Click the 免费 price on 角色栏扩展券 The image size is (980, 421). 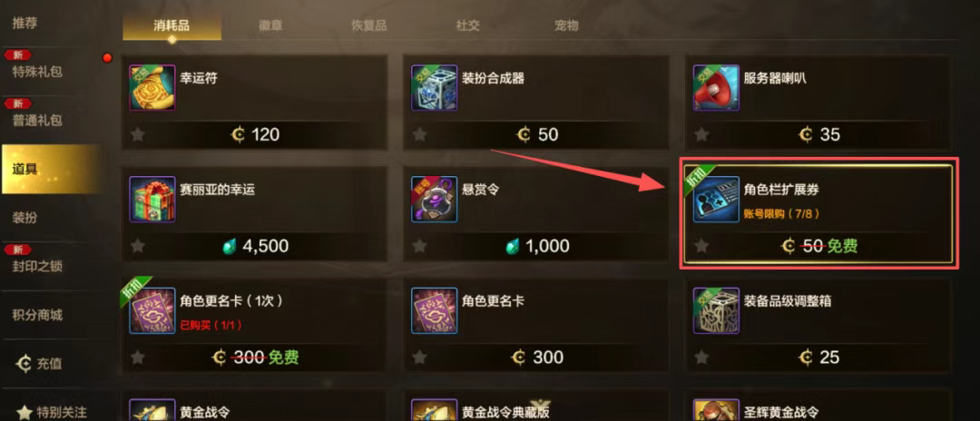pos(842,246)
